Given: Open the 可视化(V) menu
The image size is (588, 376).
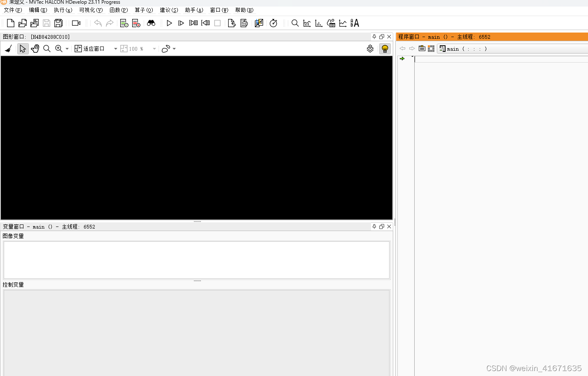Looking at the screenshot, I should pyautogui.click(x=91, y=10).
